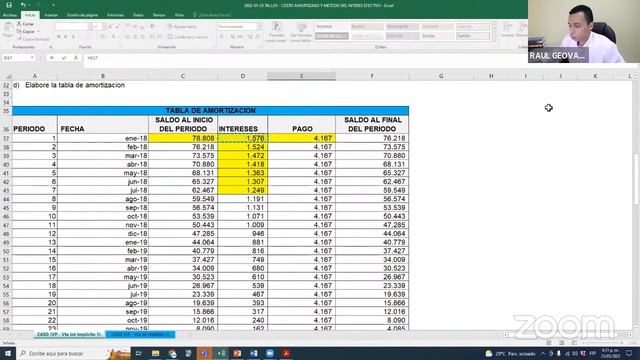Screen dimensions: 640x360
Task: Open the font name dropdown
Action: point(90,27)
